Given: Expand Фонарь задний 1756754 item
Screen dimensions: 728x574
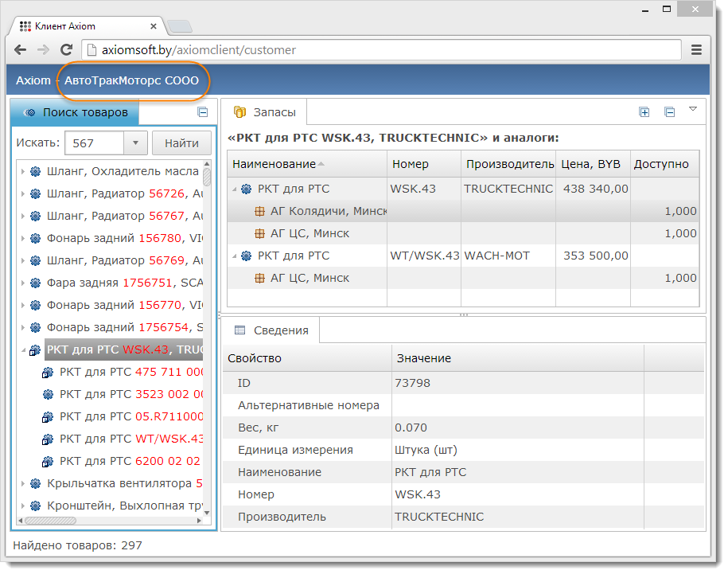Looking at the screenshot, I should point(23,327).
